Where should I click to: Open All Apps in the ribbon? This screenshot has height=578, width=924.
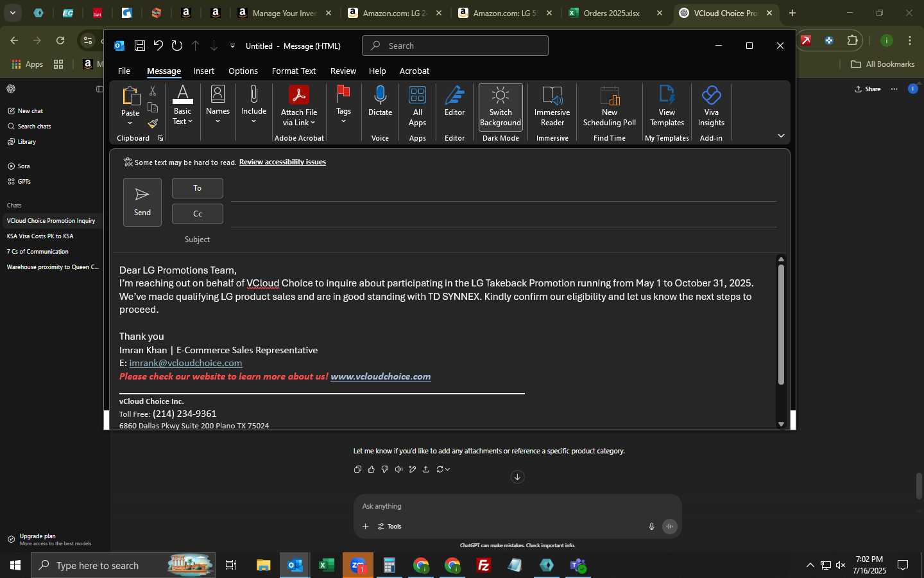[x=417, y=107]
